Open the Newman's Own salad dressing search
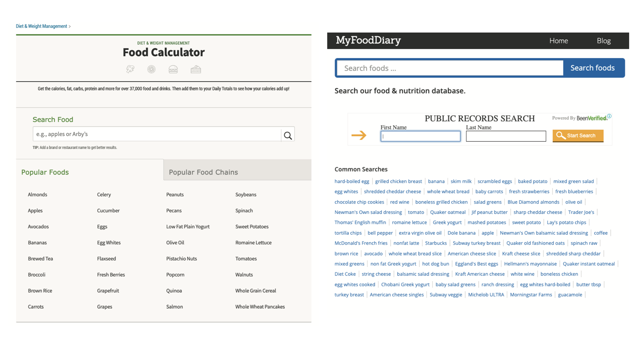 pos(368,212)
